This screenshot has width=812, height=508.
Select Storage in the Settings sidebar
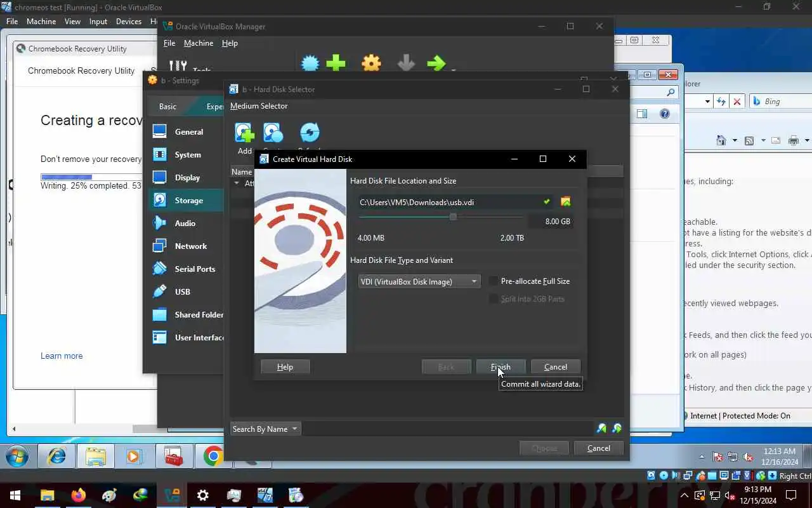pyautogui.click(x=187, y=200)
